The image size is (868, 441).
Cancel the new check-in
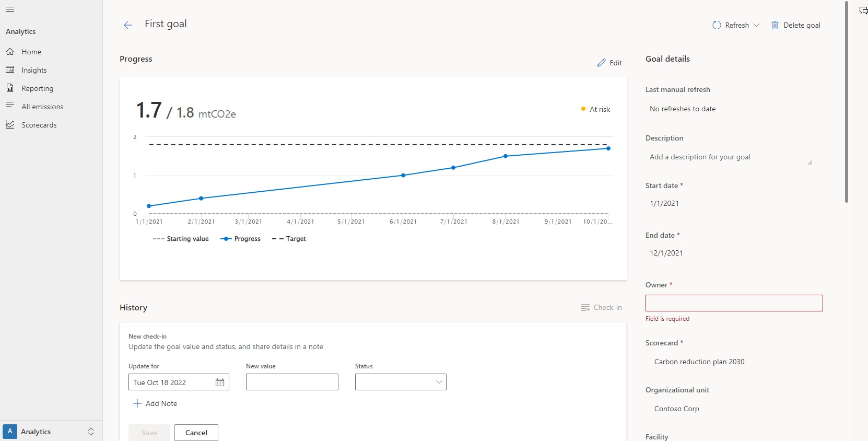196,433
